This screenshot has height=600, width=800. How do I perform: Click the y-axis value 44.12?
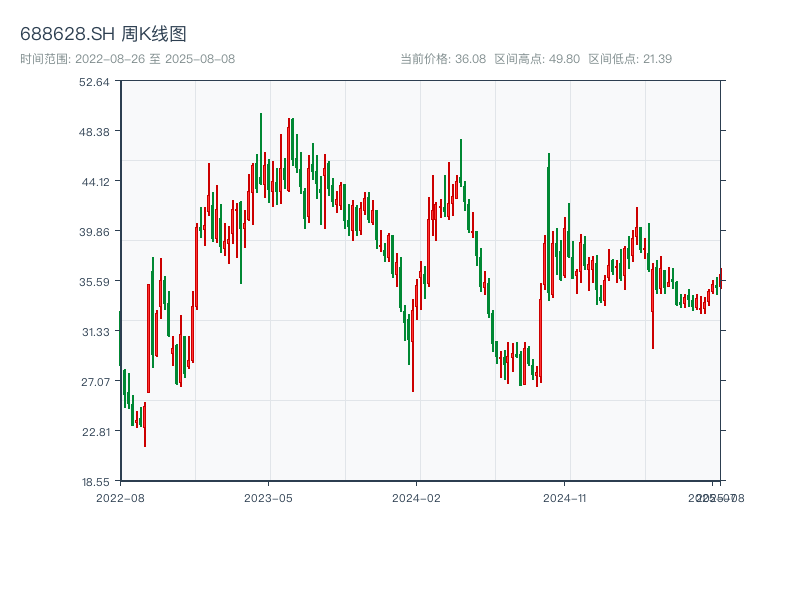point(95,182)
